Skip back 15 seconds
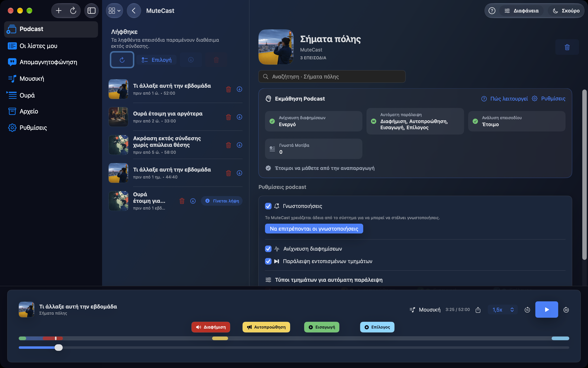This screenshot has width=588, height=368. [527, 310]
